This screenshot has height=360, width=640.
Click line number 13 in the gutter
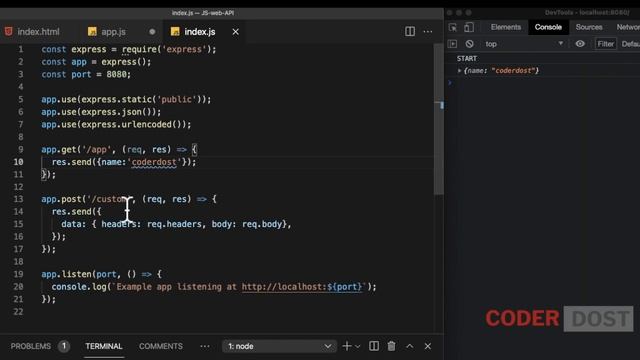18,199
